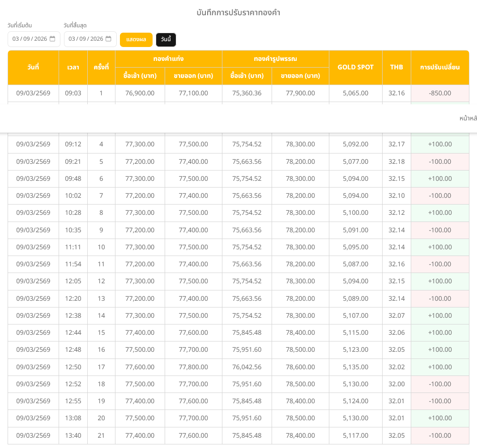Click gold spot value 5,135.00

pyautogui.click(x=355, y=367)
